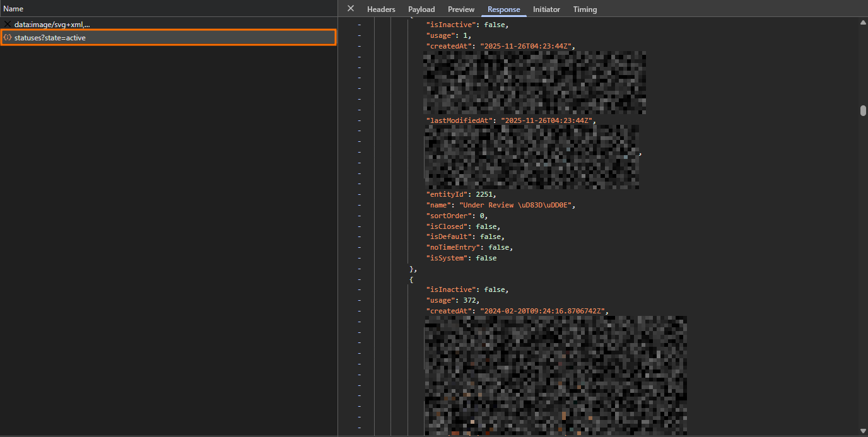Select the statuses?state=active request row

tap(168, 38)
